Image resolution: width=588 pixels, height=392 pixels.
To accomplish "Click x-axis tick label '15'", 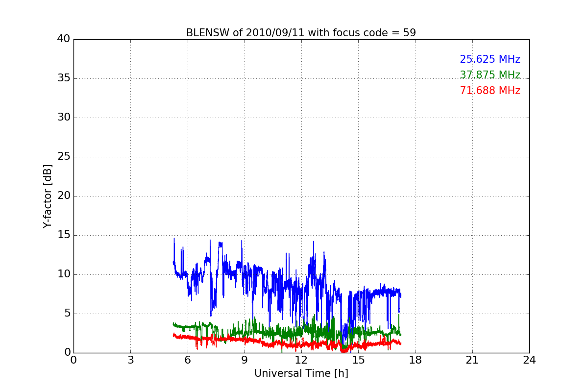I will click(358, 360).
